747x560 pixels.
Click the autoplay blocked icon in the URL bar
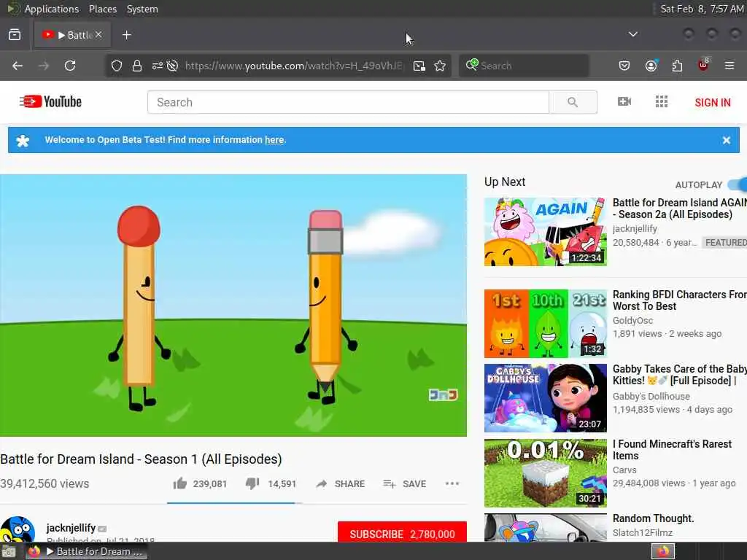coord(172,66)
